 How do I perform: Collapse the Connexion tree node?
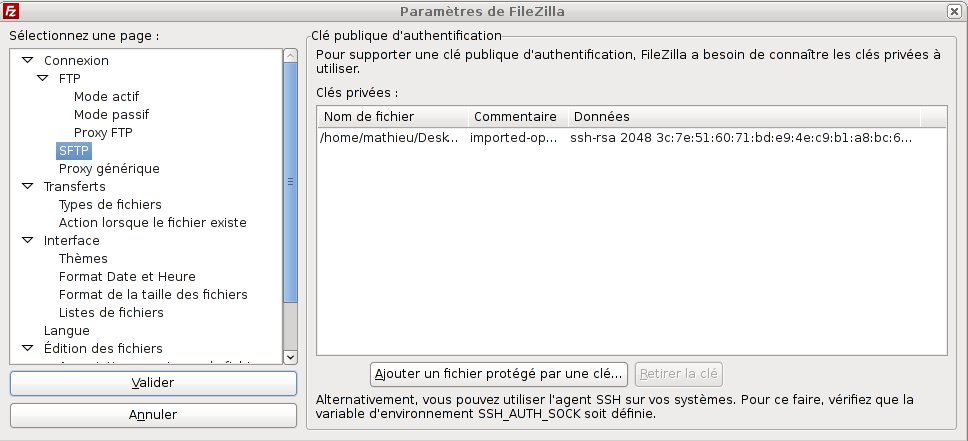27,61
